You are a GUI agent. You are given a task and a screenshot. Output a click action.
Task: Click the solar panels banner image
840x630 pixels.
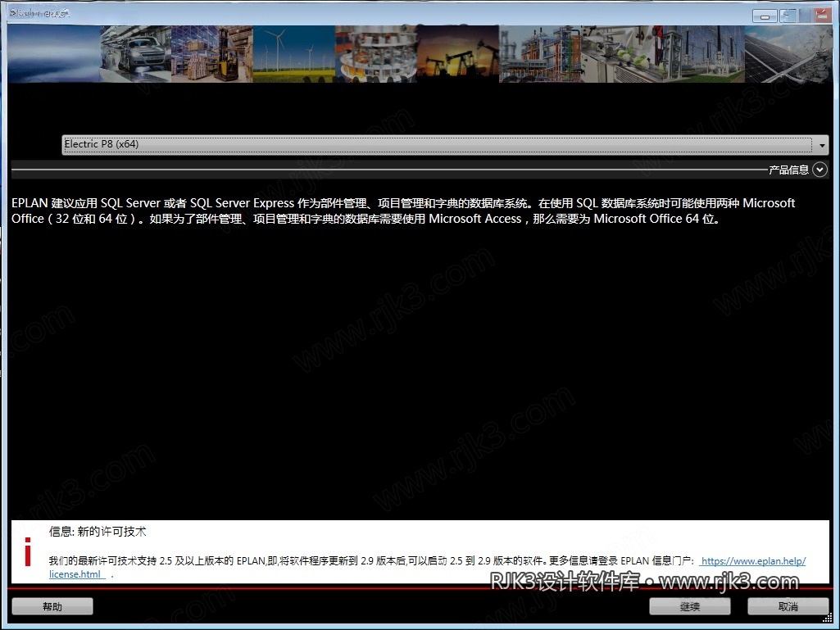click(788, 54)
